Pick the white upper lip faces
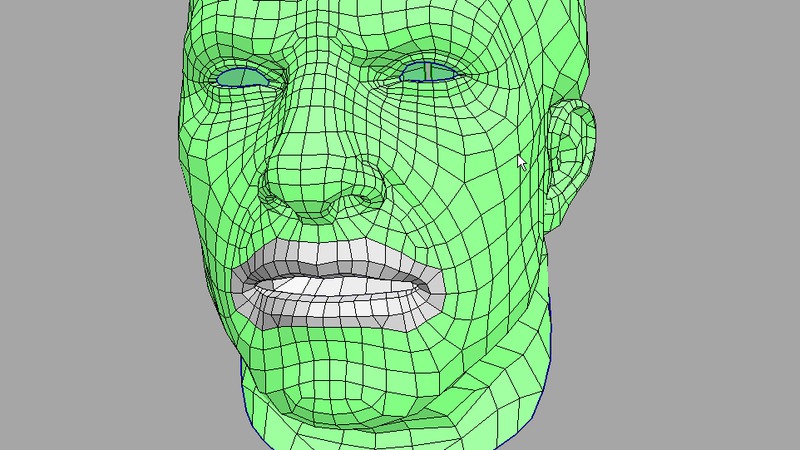Image resolution: width=800 pixels, height=450 pixels. click(337, 260)
